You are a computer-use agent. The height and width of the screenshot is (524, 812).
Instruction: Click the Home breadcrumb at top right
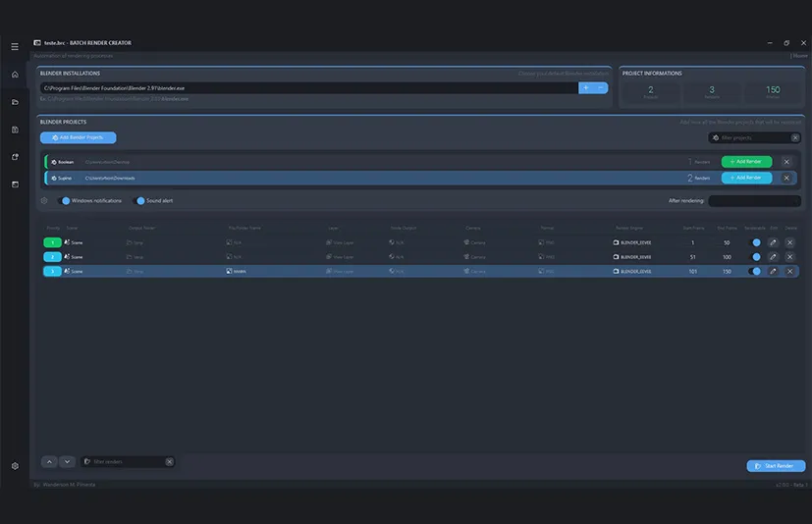799,56
